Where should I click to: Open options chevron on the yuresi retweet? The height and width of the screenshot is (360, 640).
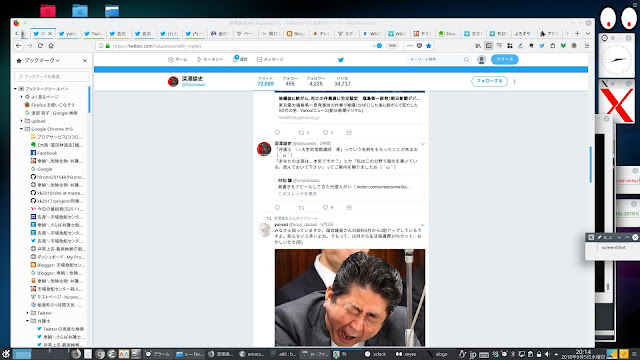(x=422, y=225)
